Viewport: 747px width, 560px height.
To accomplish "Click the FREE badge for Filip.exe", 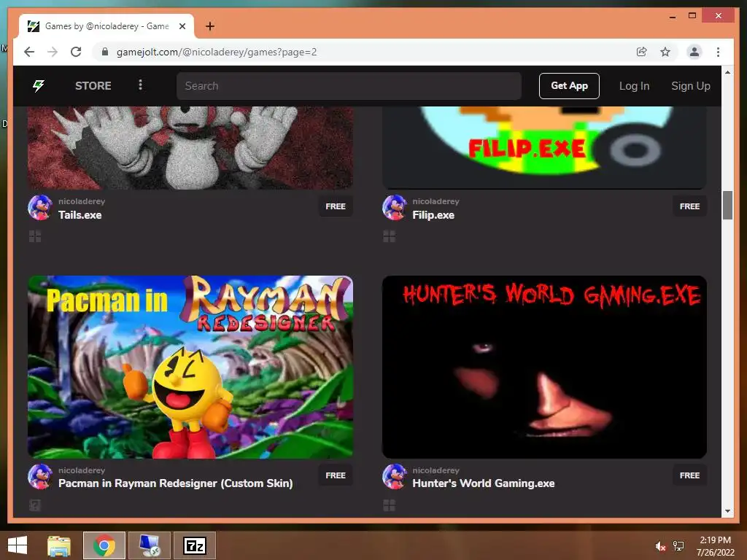I will (x=689, y=206).
